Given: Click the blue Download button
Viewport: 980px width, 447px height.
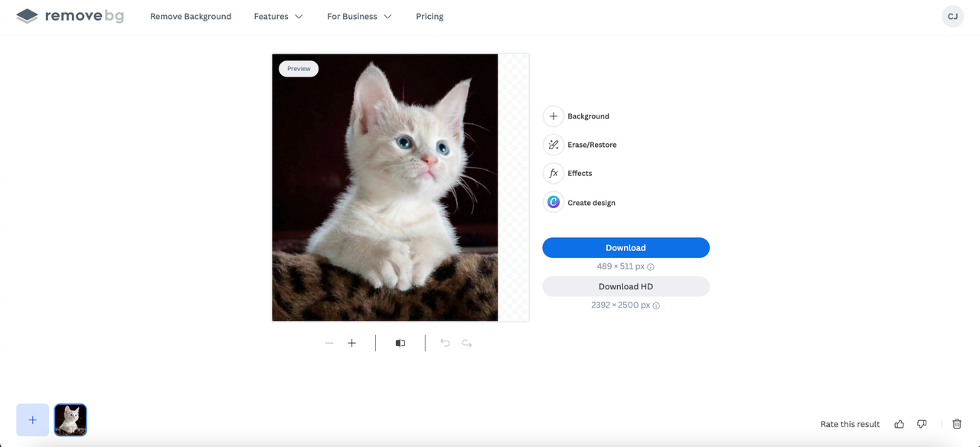Looking at the screenshot, I should coord(626,248).
